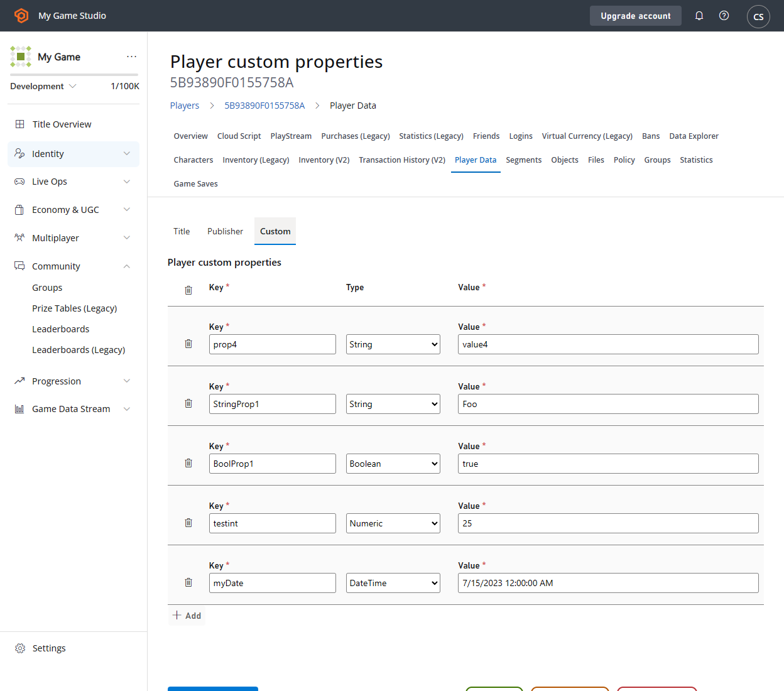The height and width of the screenshot is (691, 784).
Task: Expand the Progression section chevron
Action: coord(127,381)
